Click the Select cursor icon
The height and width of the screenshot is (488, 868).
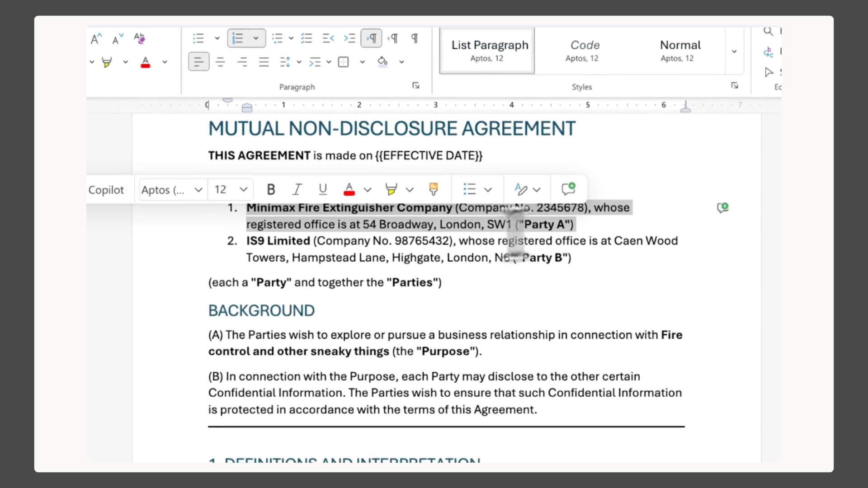tap(769, 72)
